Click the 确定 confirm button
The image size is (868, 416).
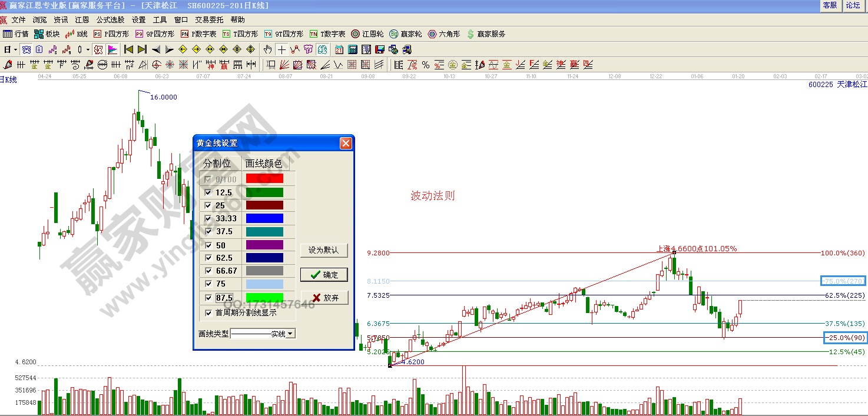pos(324,275)
